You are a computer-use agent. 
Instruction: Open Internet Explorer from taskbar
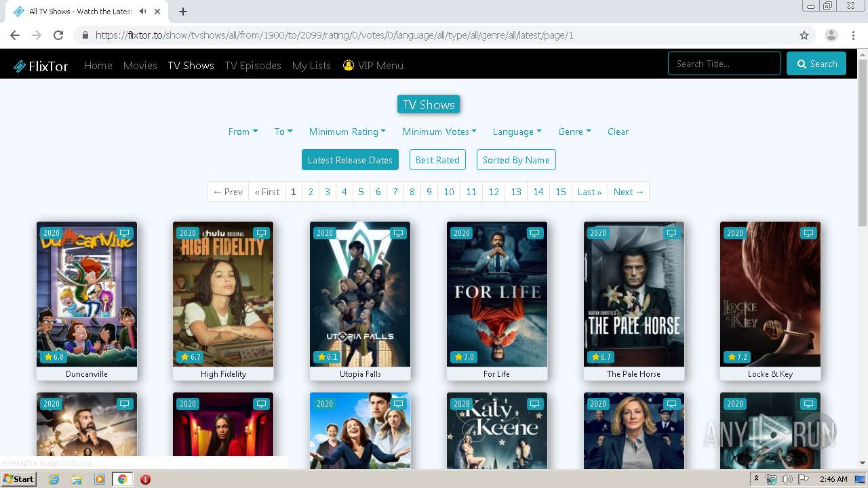(x=54, y=479)
